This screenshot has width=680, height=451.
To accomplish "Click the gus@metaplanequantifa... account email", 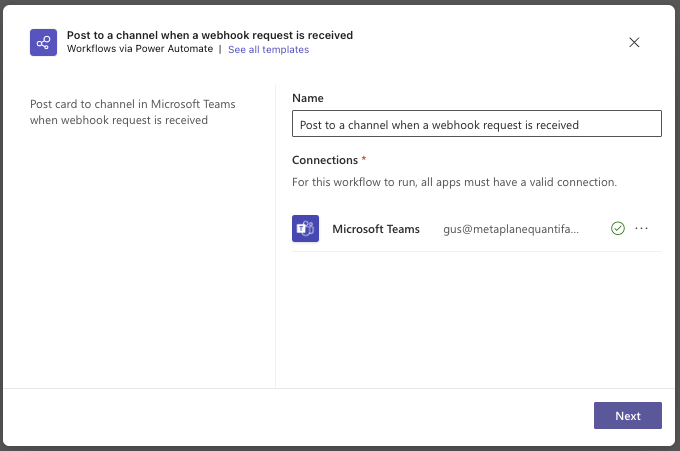I will tap(511, 228).
